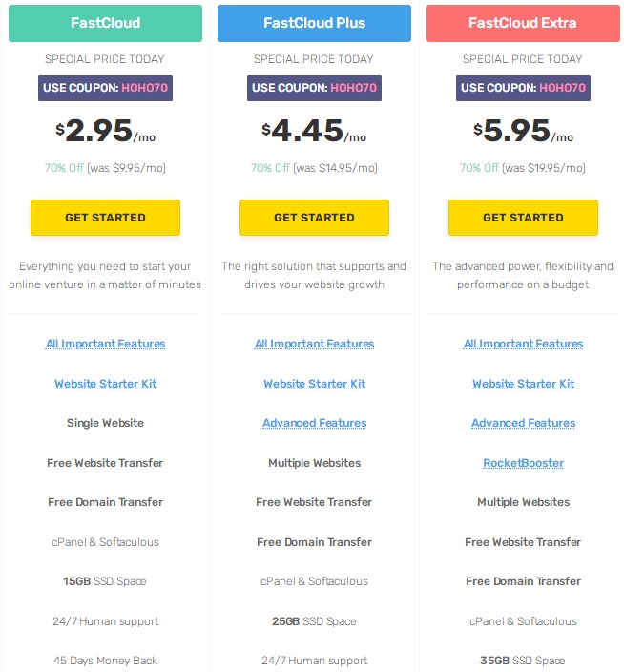Open All Important Features in FastCloud Extra column

point(523,344)
